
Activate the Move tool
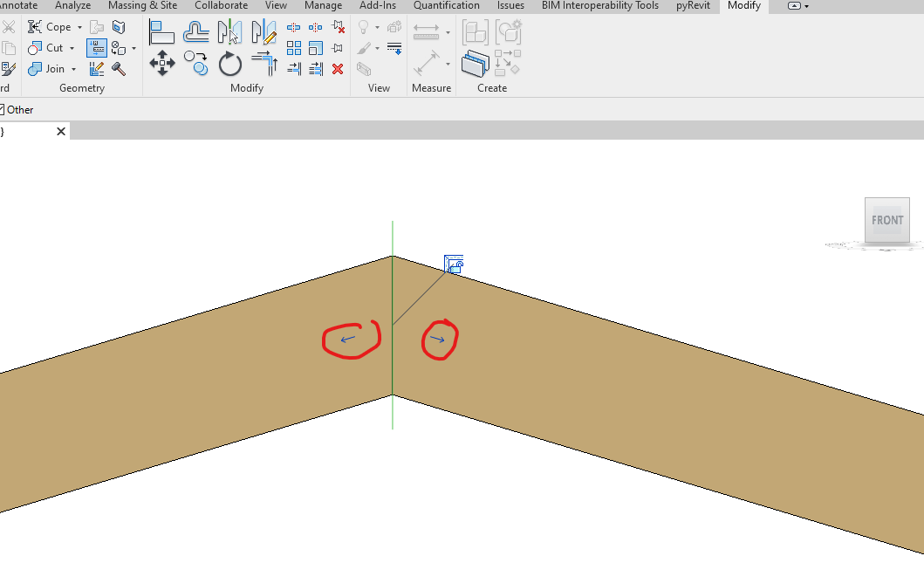coord(162,64)
